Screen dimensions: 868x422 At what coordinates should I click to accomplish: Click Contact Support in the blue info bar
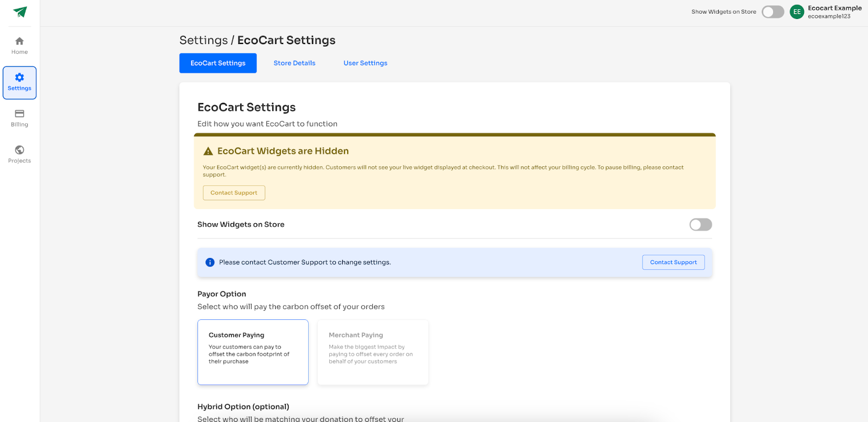(673, 262)
